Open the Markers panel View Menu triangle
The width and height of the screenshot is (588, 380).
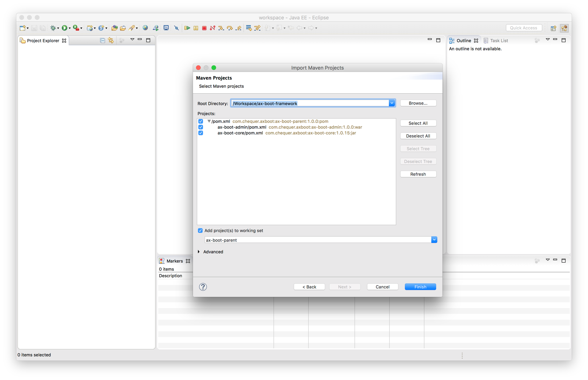tap(548, 260)
